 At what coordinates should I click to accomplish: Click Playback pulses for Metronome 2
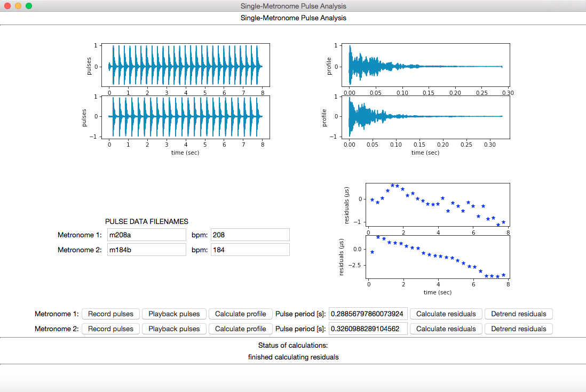click(x=174, y=329)
